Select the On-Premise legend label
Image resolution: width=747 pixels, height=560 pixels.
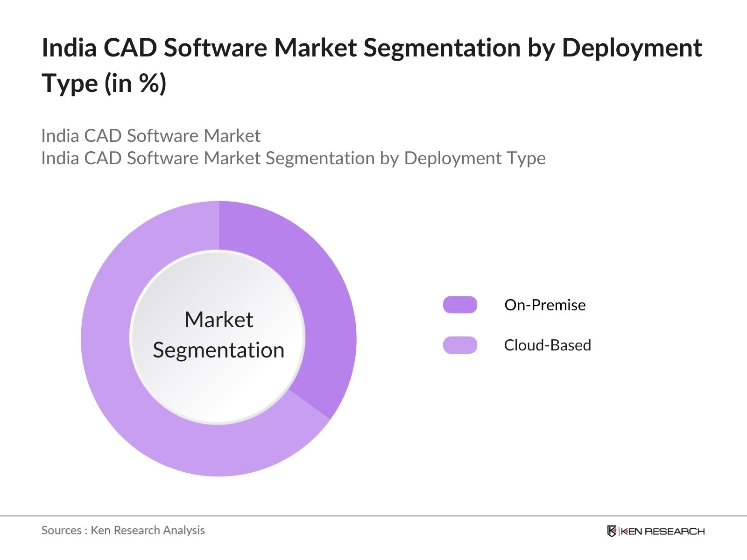point(545,305)
